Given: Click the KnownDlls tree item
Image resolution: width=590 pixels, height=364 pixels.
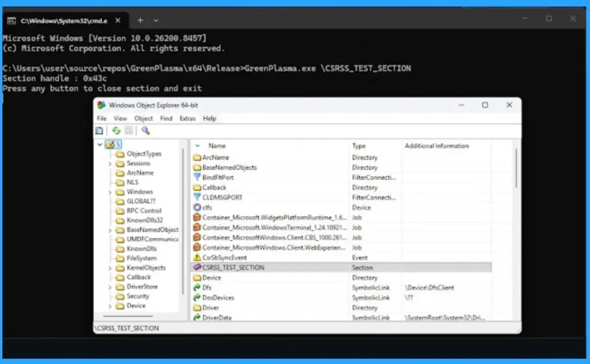Looking at the screenshot, I should (x=142, y=249).
